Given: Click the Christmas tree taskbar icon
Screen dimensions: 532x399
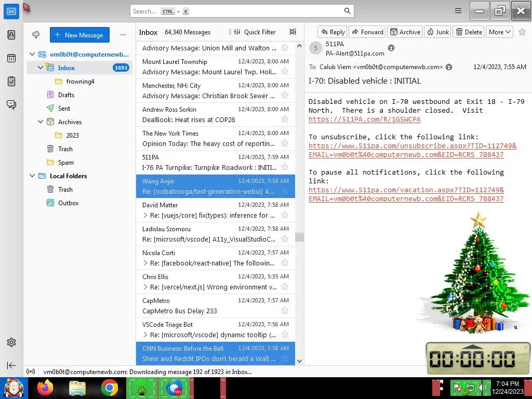Looking at the screenshot, I should pyautogui.click(x=141, y=388).
